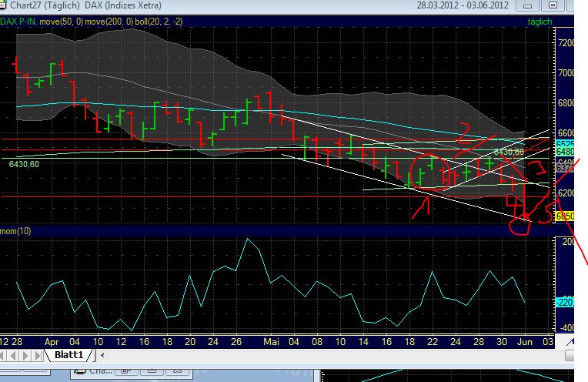Click the Mai label on date axis
The height and width of the screenshot is (382, 588).
271,342
